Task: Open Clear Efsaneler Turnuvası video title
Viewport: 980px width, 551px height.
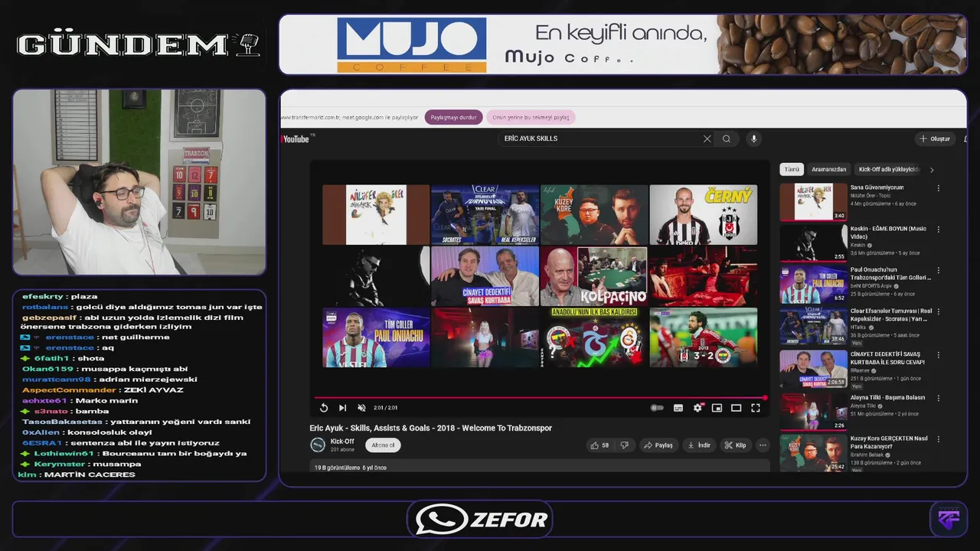Action: point(891,315)
